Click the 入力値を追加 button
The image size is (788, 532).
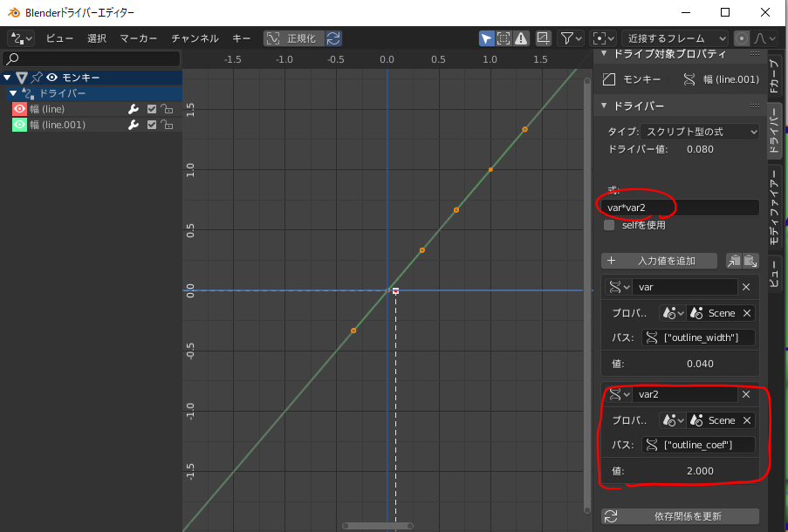pos(660,261)
